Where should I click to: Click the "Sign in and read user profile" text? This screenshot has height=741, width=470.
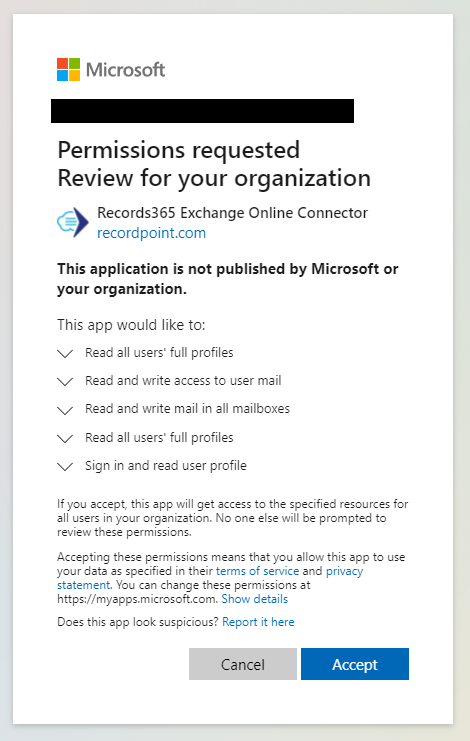[166, 465]
